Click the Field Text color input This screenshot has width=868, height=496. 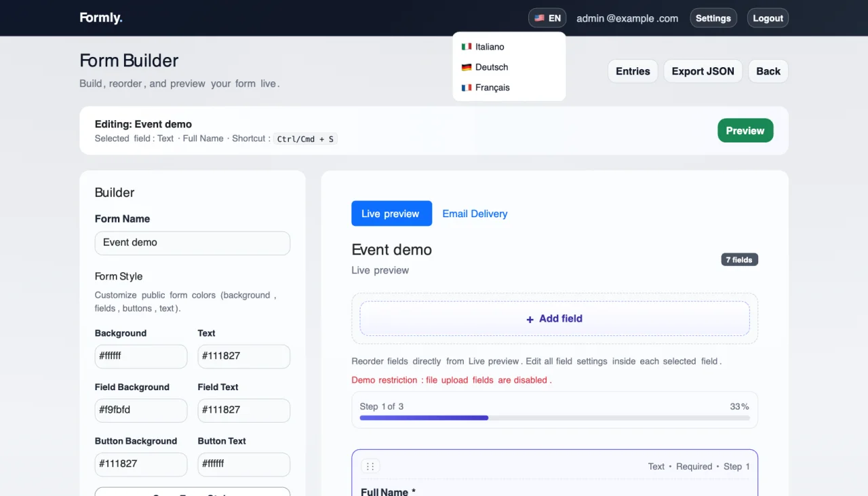[x=244, y=411]
